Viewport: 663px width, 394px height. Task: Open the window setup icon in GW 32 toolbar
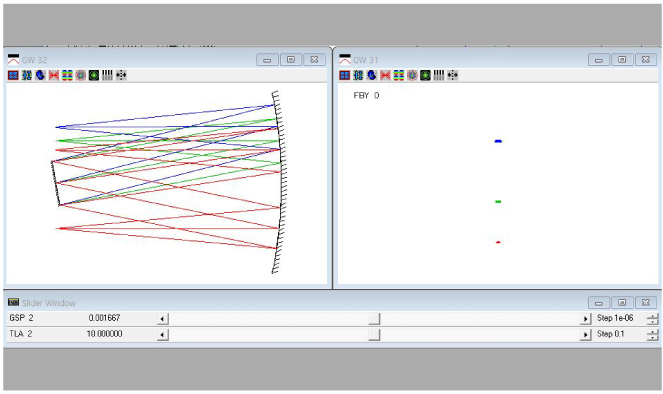pyautogui.click(x=13, y=75)
